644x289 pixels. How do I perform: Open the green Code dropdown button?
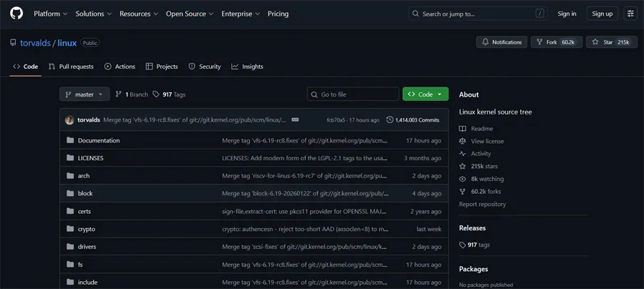(x=426, y=94)
